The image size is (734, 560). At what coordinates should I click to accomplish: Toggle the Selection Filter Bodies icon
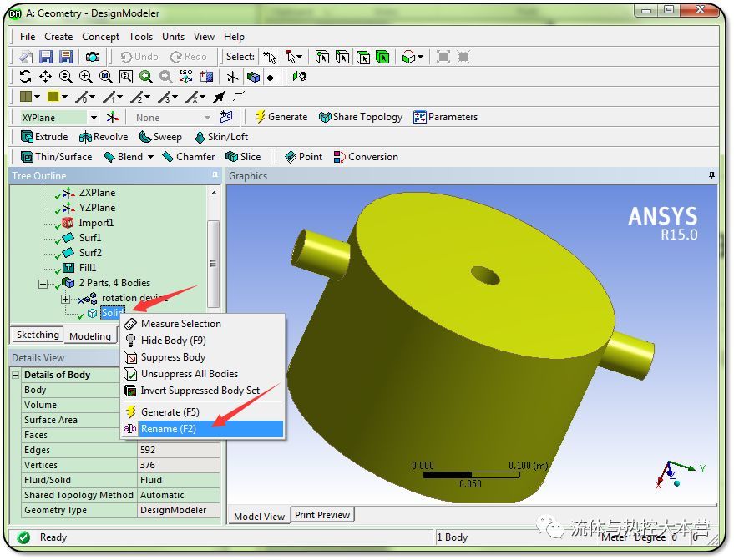tap(383, 57)
